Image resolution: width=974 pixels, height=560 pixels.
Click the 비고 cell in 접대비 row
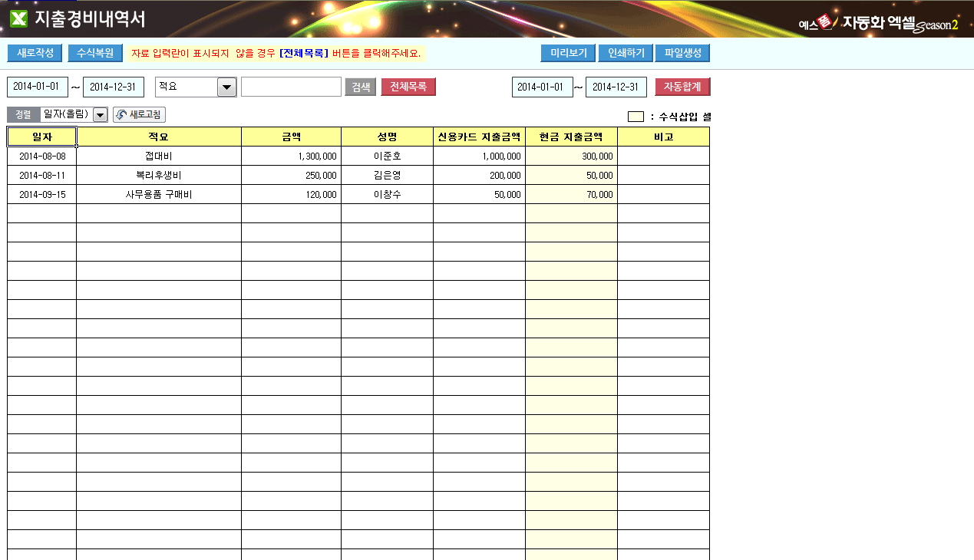663,156
